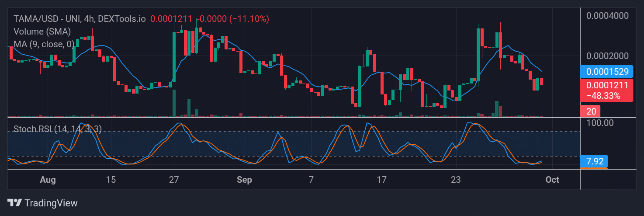Click the Stoch RSI (14, 14, 3, 3) label
644x216 pixels.
(58, 129)
